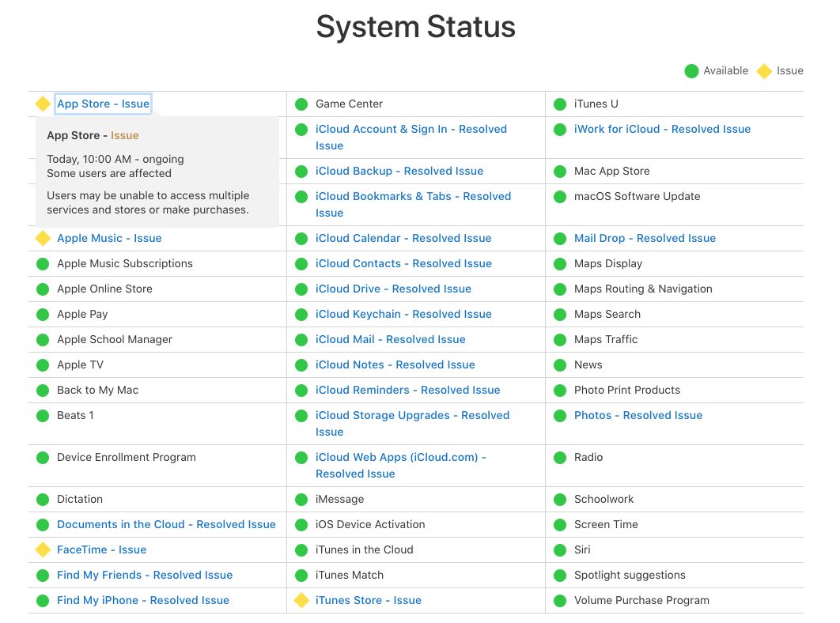840x623 pixels.
Task: Open Find My iPhone - Resolved Issue
Action: click(143, 601)
